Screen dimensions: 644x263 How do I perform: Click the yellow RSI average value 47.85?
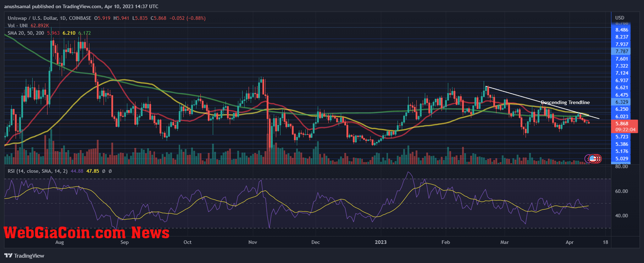[93, 171]
